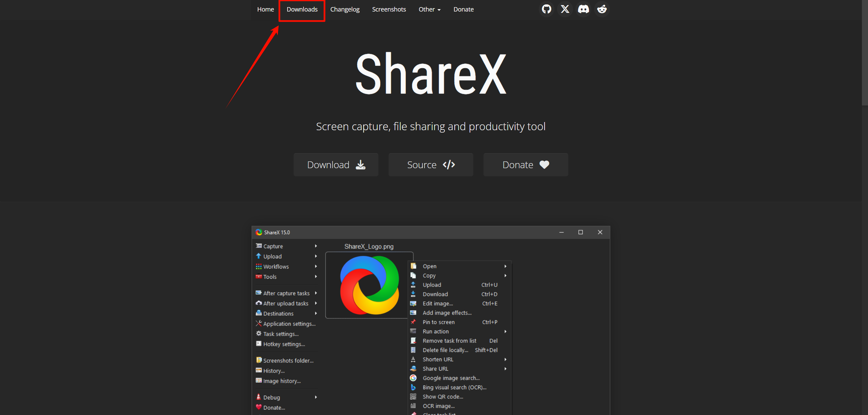Open the Discord community icon
868x415 pixels.
[x=583, y=9]
